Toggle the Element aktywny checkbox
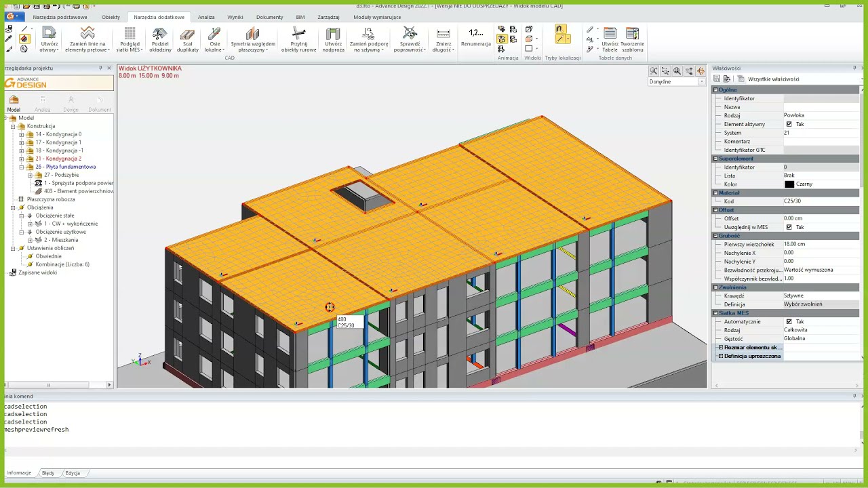Image resolution: width=868 pixels, height=488 pixels. 789,124
